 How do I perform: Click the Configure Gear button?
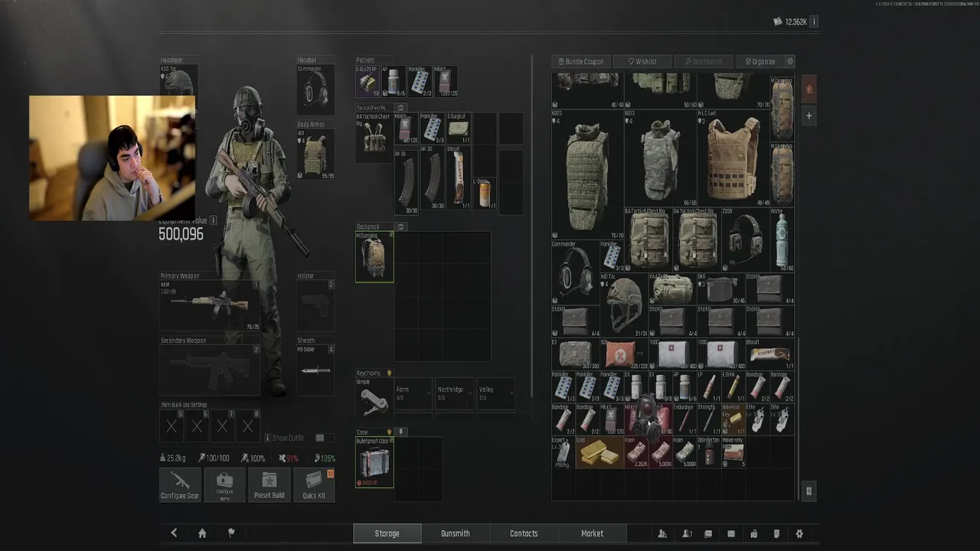(180, 484)
